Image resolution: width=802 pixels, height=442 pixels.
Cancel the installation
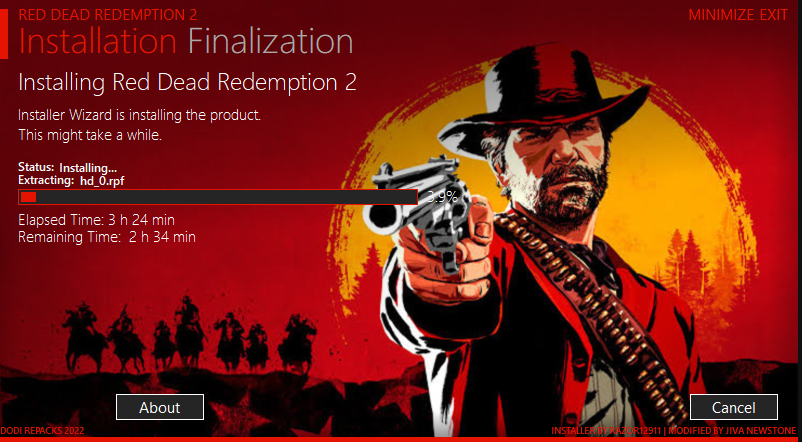(x=733, y=407)
